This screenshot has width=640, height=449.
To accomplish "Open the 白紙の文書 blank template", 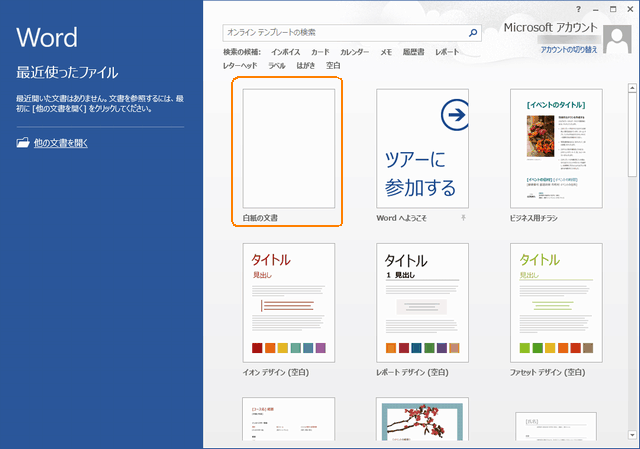I will [x=289, y=149].
